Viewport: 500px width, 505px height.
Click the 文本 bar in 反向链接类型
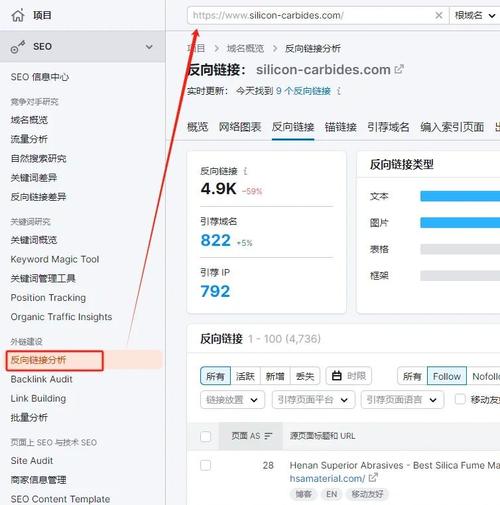(x=460, y=196)
